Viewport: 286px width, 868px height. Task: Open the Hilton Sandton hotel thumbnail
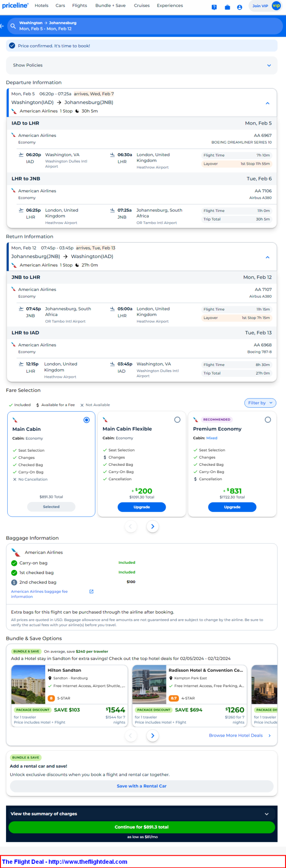tap(28, 684)
